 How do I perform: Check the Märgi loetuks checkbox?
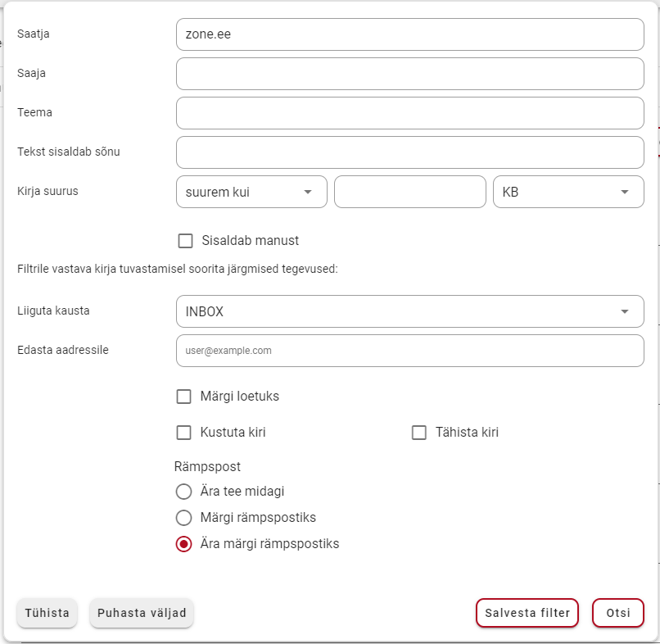click(x=184, y=397)
